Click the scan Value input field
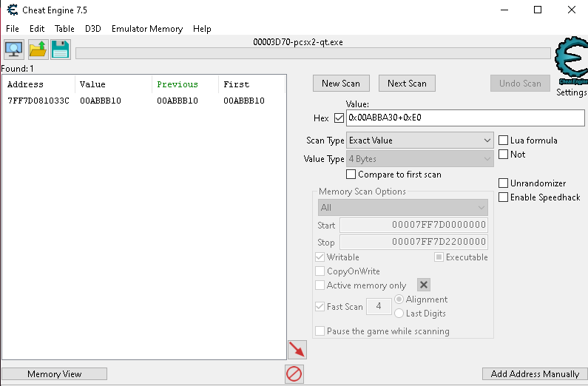Screen dimensions: 588x386 [x=465, y=118]
